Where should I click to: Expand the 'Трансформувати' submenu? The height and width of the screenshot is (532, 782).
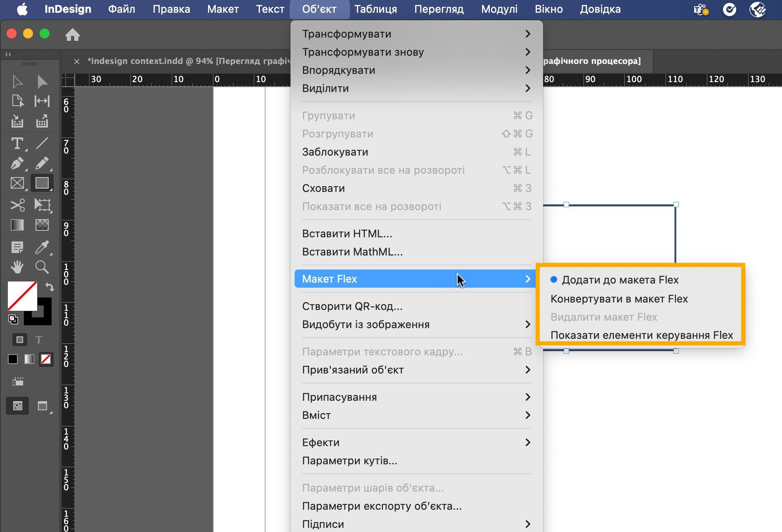[x=416, y=34]
